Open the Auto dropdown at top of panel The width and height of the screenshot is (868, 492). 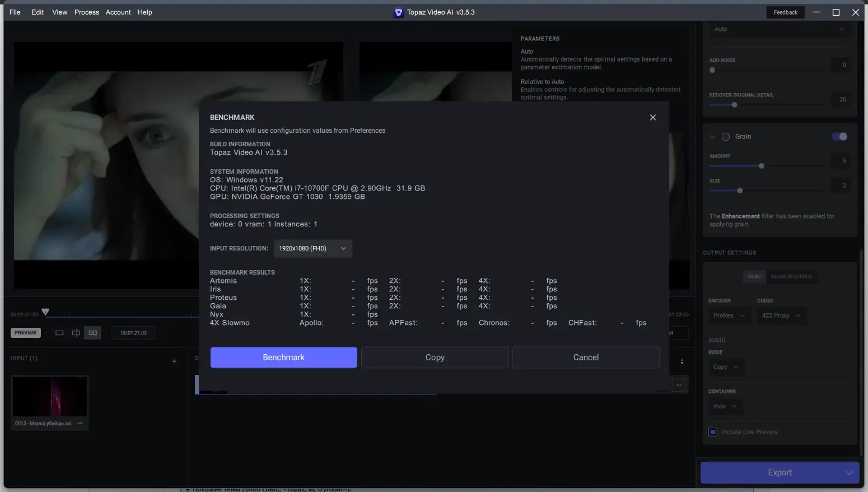[x=779, y=29]
